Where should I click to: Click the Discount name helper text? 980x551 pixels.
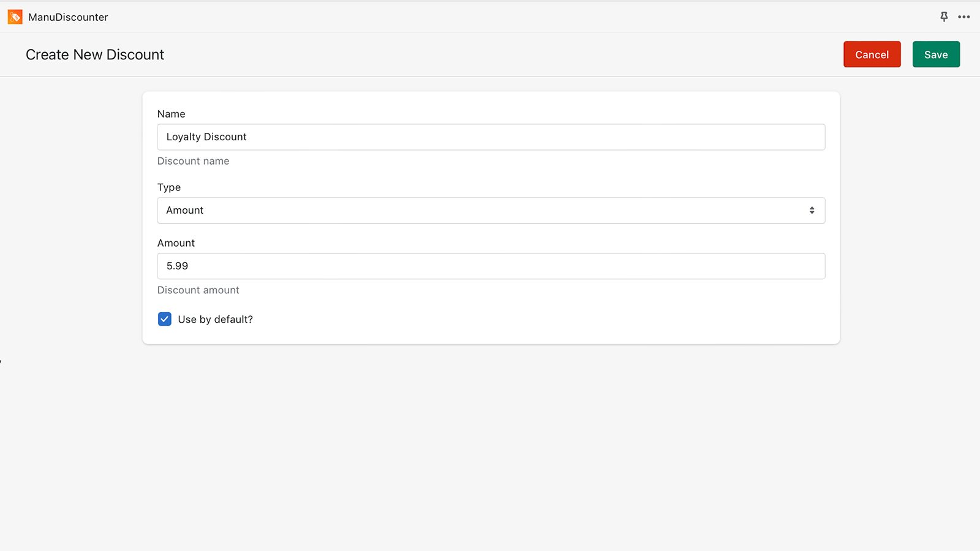[193, 161]
